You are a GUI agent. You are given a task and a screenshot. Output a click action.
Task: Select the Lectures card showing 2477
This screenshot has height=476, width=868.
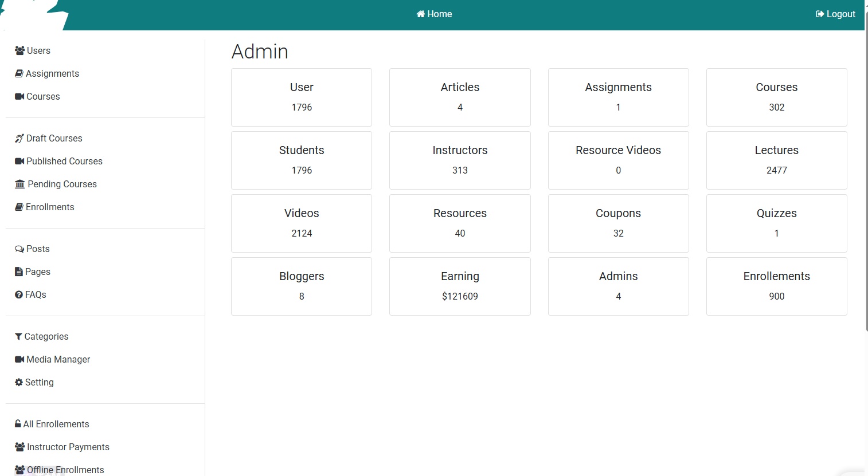777,160
